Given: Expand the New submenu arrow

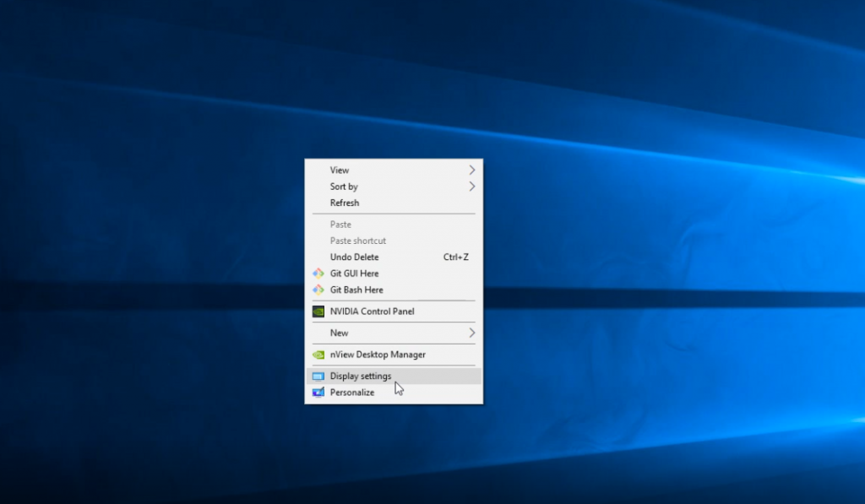Looking at the screenshot, I should tap(471, 333).
